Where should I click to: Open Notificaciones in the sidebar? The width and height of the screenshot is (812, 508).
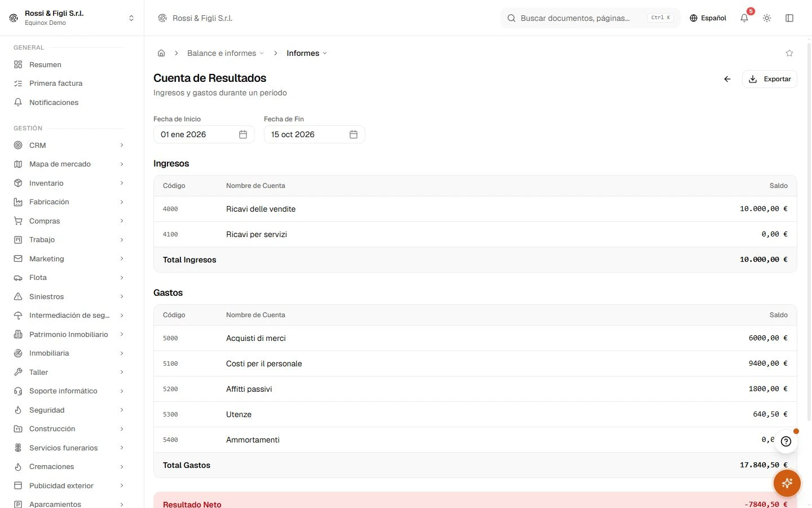coord(69,103)
